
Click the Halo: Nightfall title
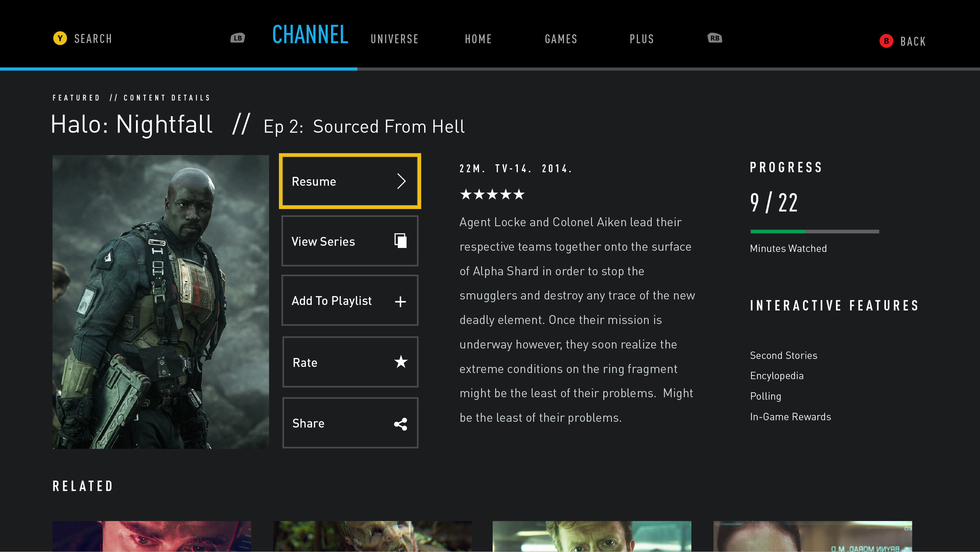[132, 124]
